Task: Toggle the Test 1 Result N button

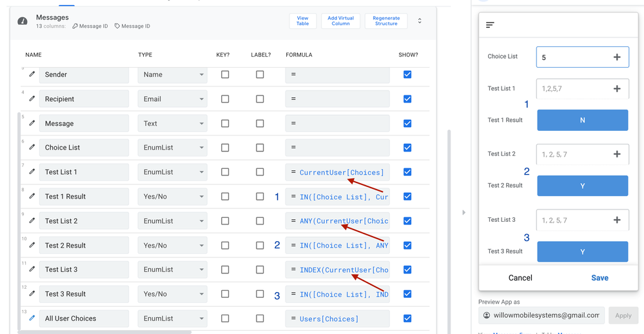Action: tap(582, 120)
